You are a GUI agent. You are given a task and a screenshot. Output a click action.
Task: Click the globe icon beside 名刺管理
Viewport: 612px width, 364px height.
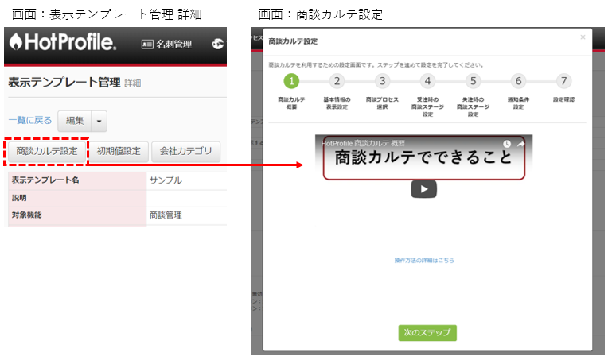218,44
